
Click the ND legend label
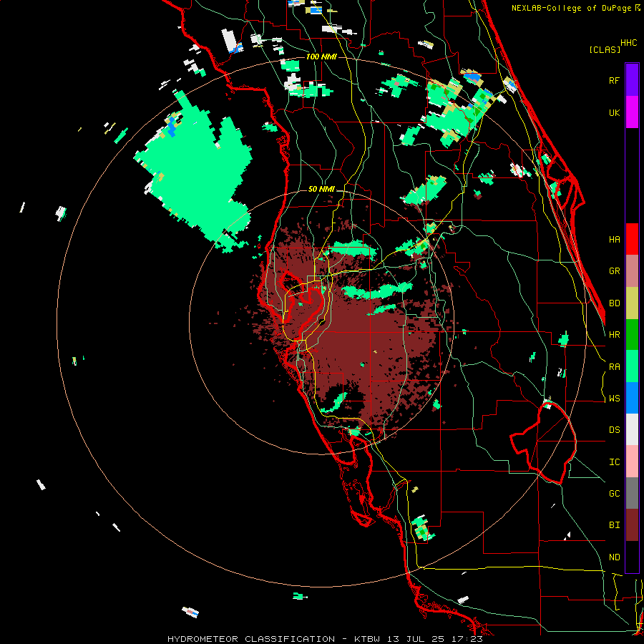(614, 557)
